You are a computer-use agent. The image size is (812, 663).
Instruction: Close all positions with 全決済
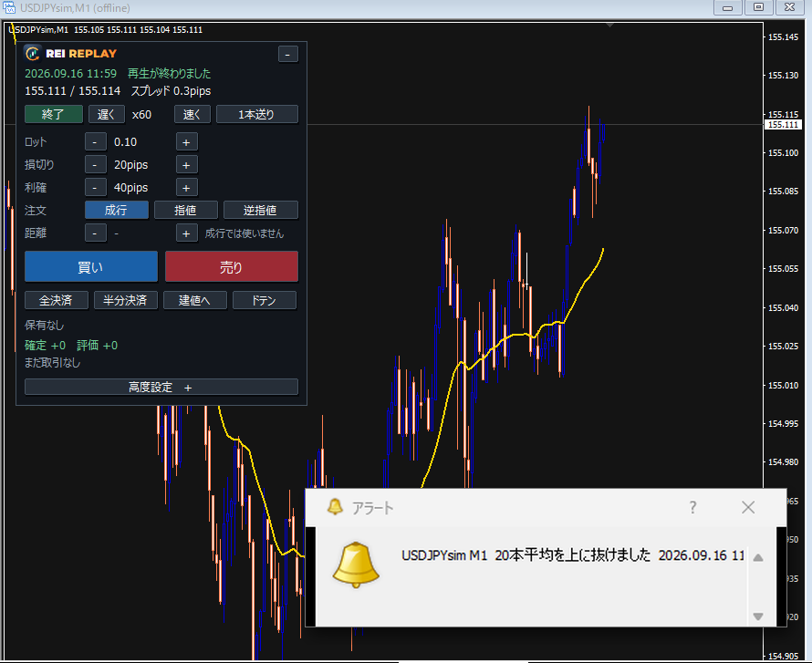pyautogui.click(x=57, y=300)
